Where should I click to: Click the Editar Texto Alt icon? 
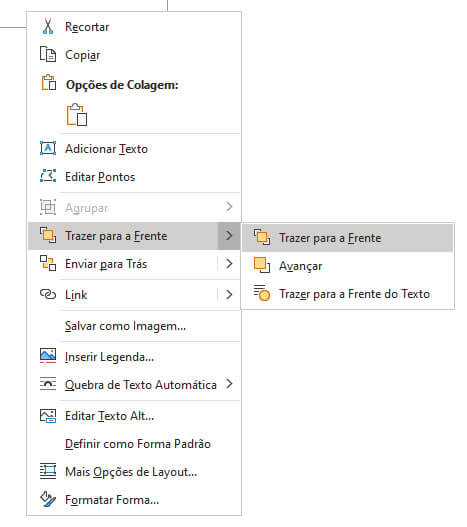pyautogui.click(x=48, y=416)
